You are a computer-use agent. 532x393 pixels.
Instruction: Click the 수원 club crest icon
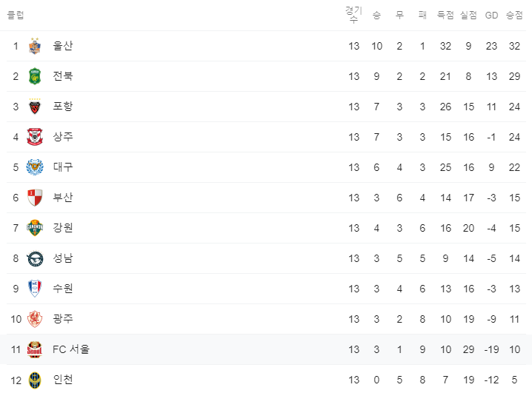click(35, 289)
